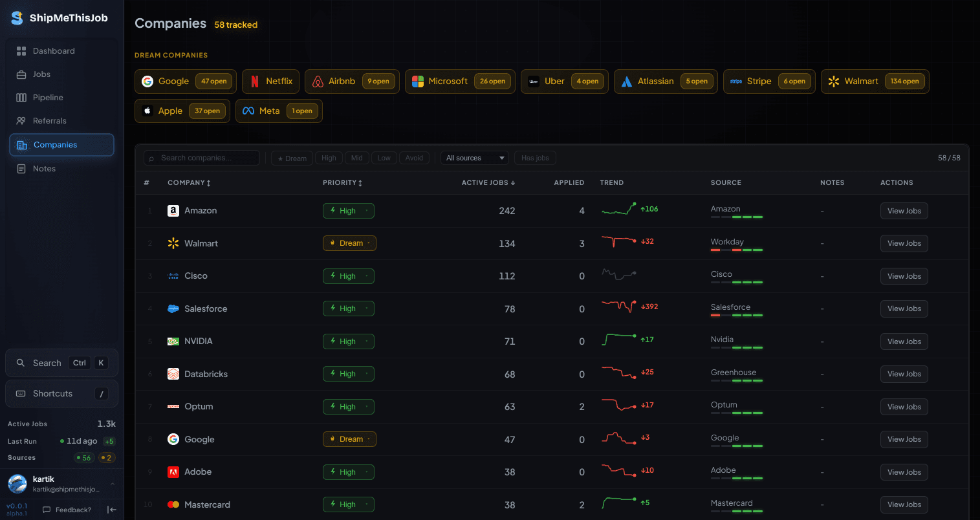Open priority dropdown for Cisco
Viewport: 980px width, 520px height.
point(349,276)
